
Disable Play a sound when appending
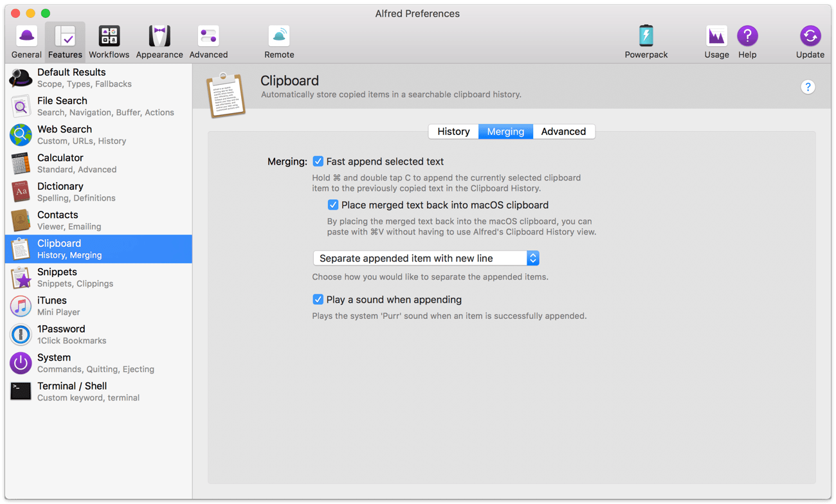coord(318,300)
